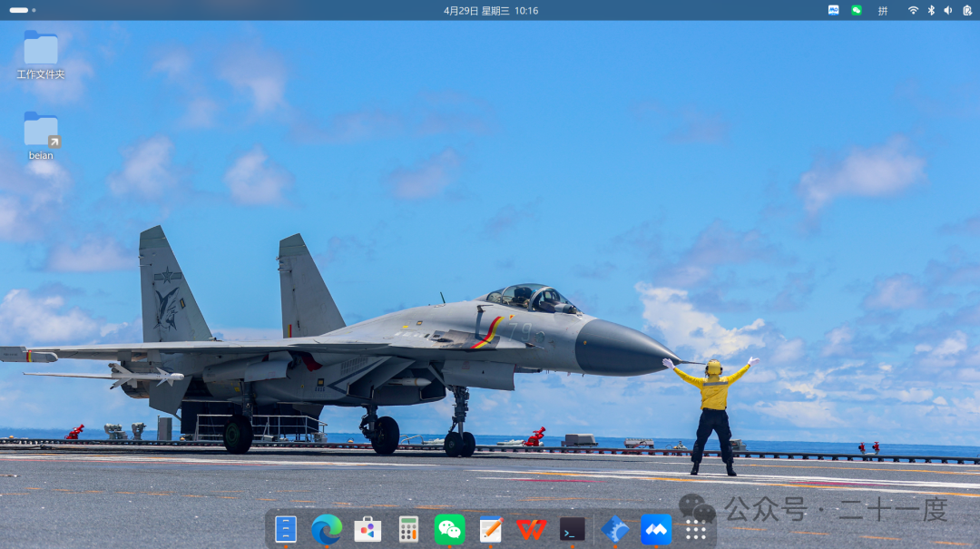
Task: Open the blue gear settings dock icon
Action: (615, 530)
